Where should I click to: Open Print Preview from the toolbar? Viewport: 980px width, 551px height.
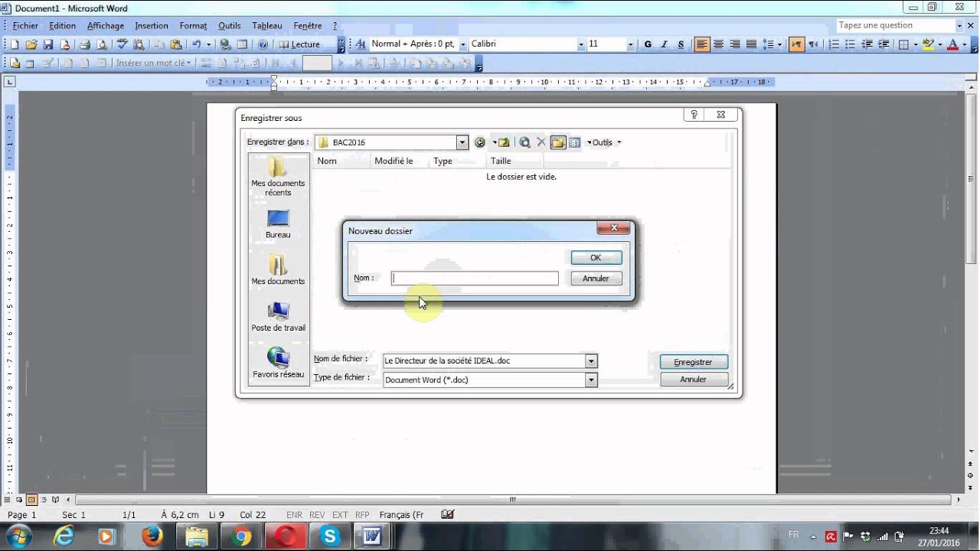[x=102, y=44]
